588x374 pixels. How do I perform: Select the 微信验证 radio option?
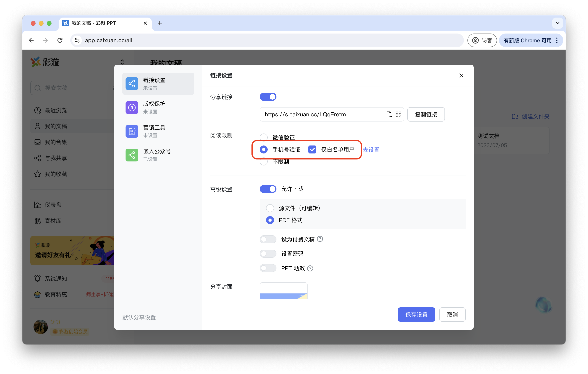tap(264, 137)
